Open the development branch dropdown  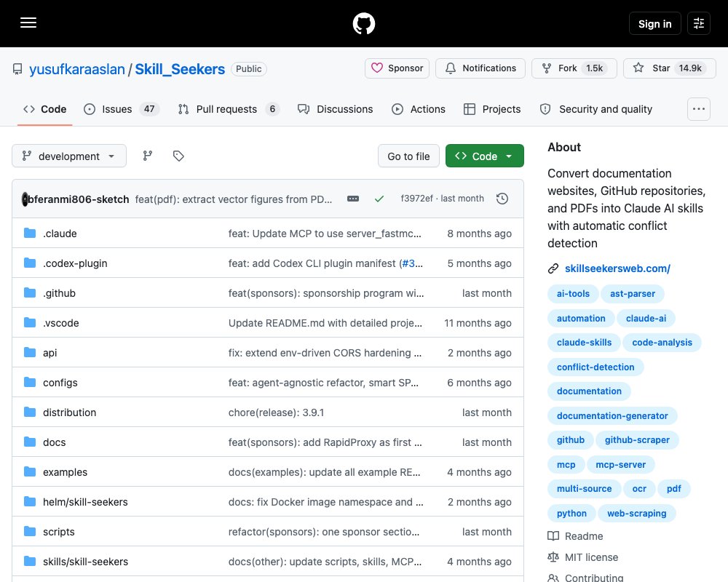[x=69, y=156]
